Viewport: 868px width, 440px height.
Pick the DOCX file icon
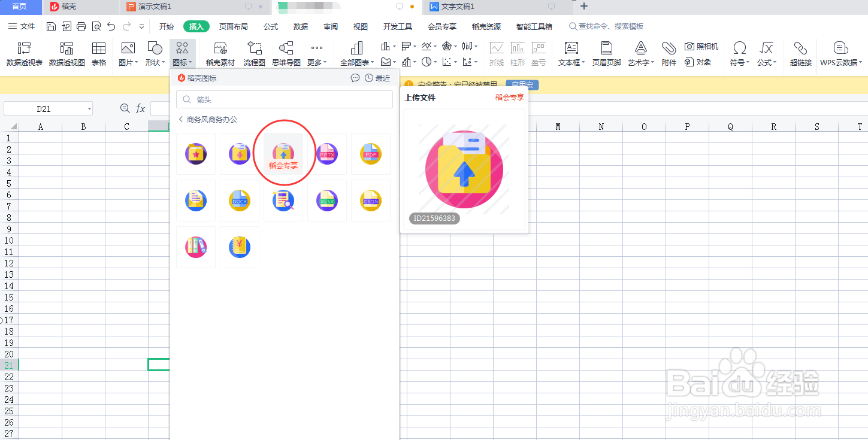240,201
